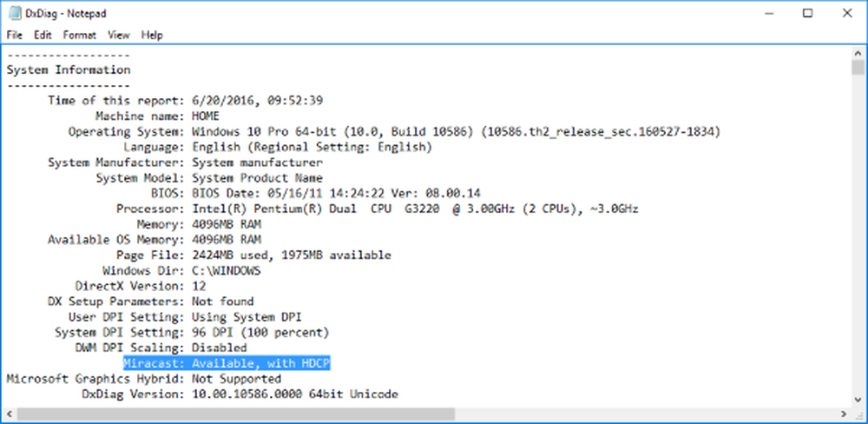Click the highlighted Miracast line

(x=227, y=363)
